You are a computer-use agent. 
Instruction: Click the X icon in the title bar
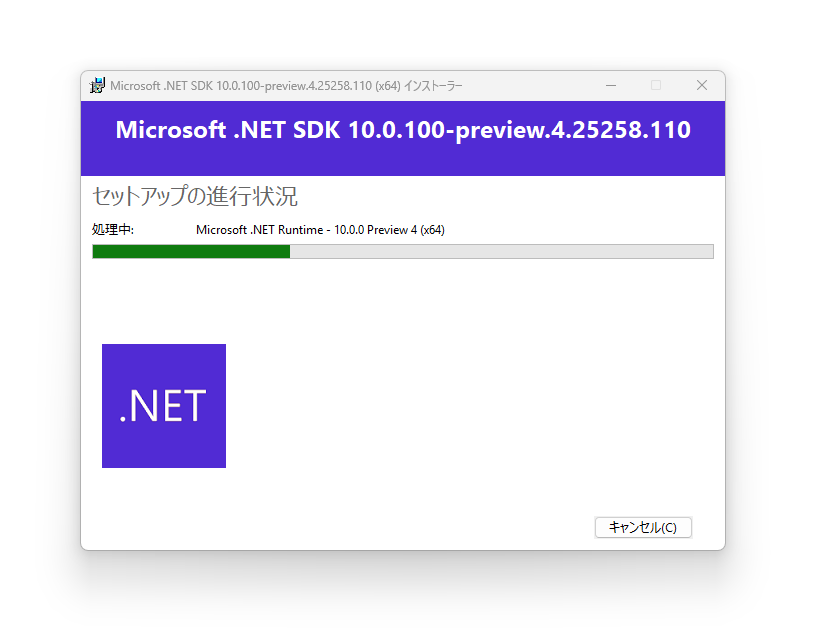pyautogui.click(x=701, y=85)
